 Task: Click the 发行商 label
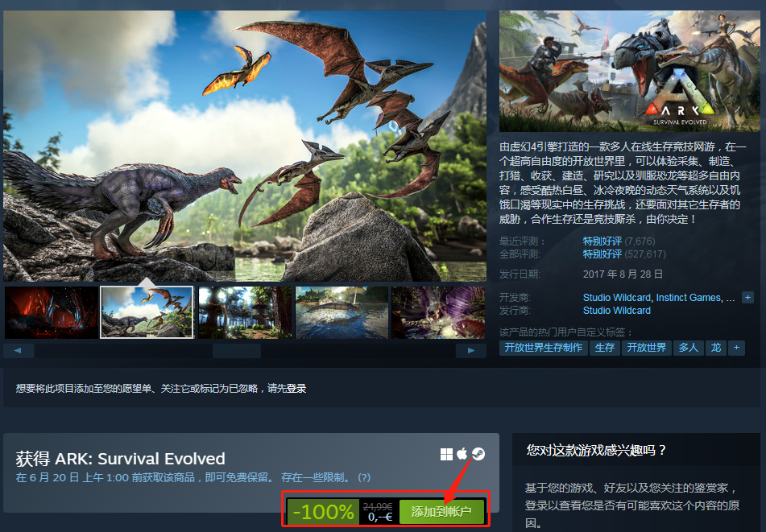515,311
